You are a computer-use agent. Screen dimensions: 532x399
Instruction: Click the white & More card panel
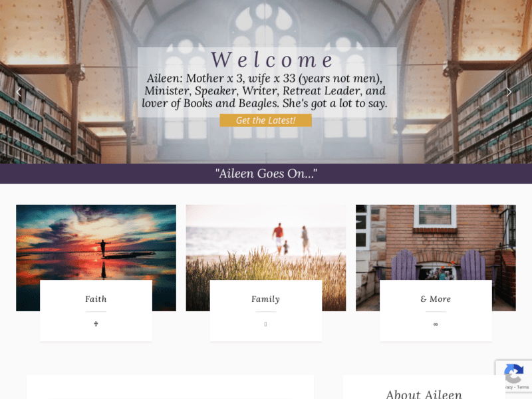coord(436,311)
